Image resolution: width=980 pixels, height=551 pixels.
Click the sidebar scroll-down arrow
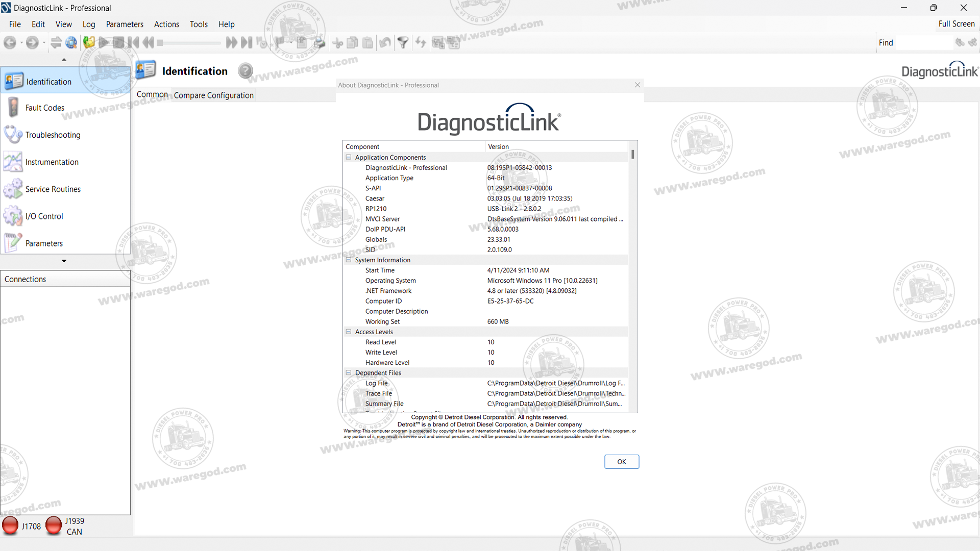(x=64, y=261)
